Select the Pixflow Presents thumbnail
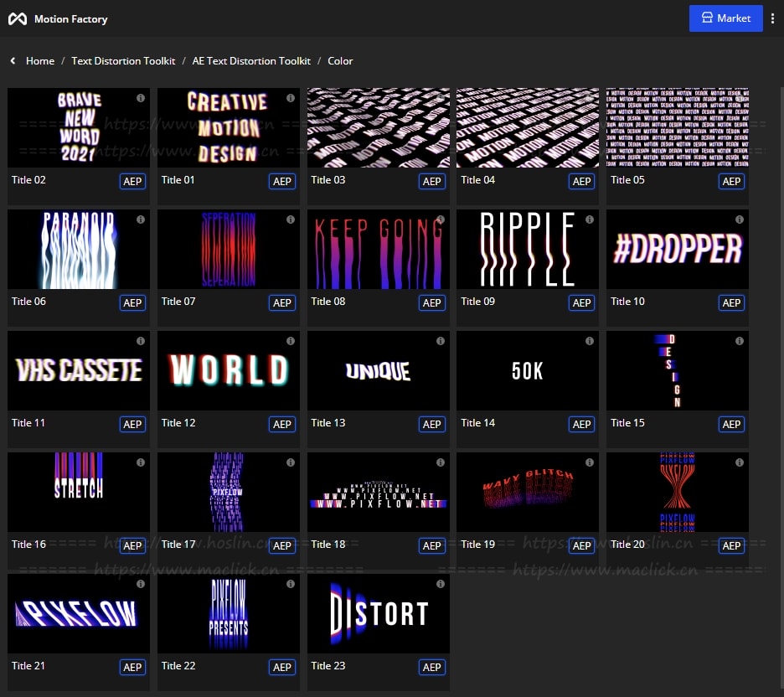The height and width of the screenshot is (697, 784). click(x=229, y=613)
